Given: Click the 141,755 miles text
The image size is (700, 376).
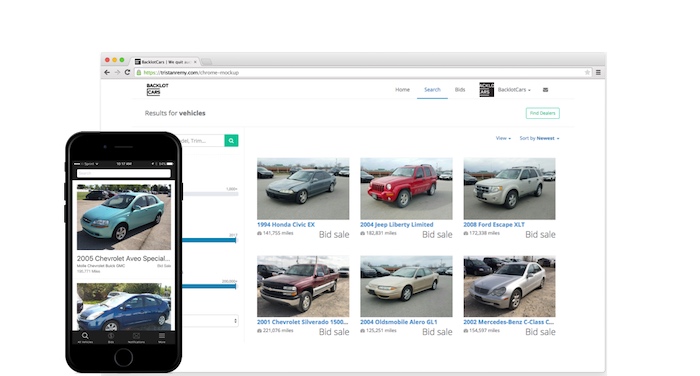Looking at the screenshot, I should click(x=278, y=233).
